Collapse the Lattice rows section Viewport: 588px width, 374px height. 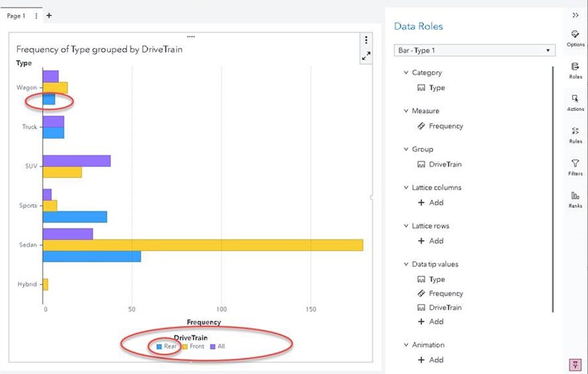click(x=405, y=225)
